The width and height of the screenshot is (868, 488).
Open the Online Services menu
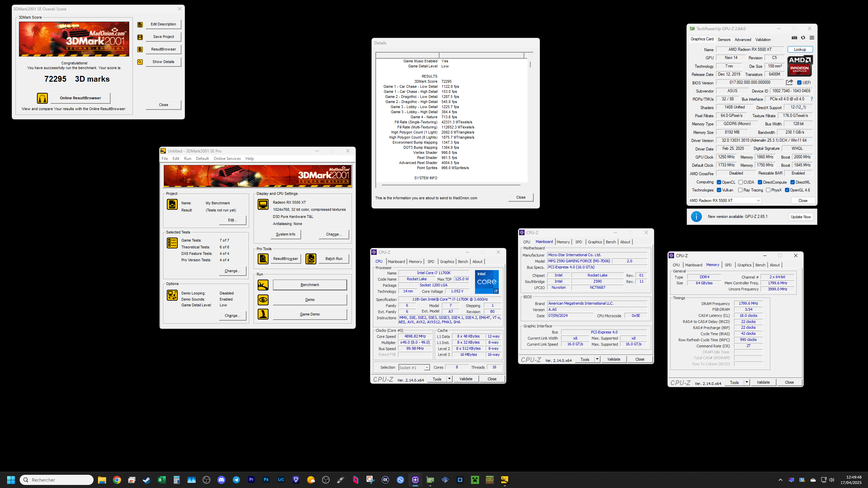pyautogui.click(x=227, y=159)
